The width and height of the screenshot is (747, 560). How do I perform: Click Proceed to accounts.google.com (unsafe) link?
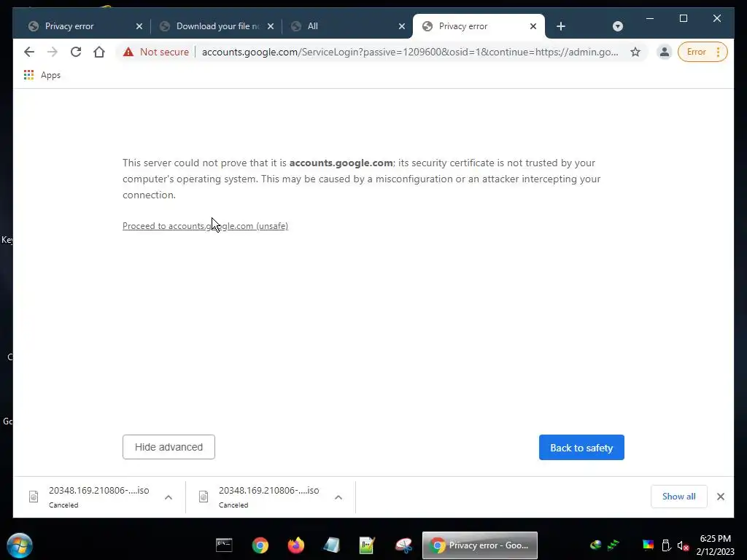pos(205,226)
